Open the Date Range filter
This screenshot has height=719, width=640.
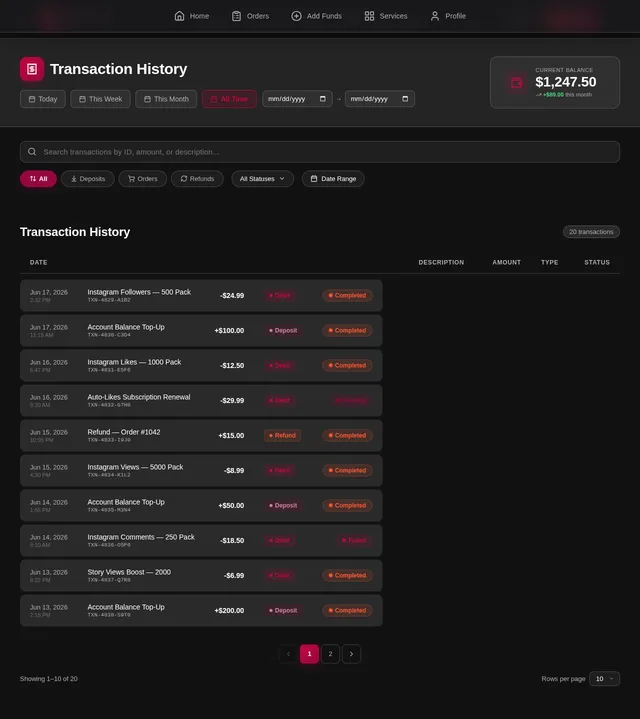tap(333, 179)
